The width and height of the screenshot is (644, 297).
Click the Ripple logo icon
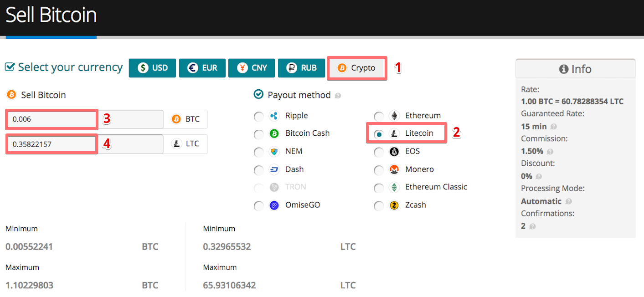[274, 116]
